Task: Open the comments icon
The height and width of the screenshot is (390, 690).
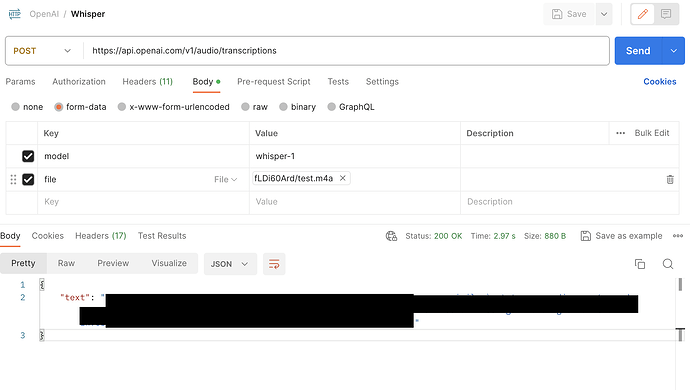Action: tap(666, 14)
